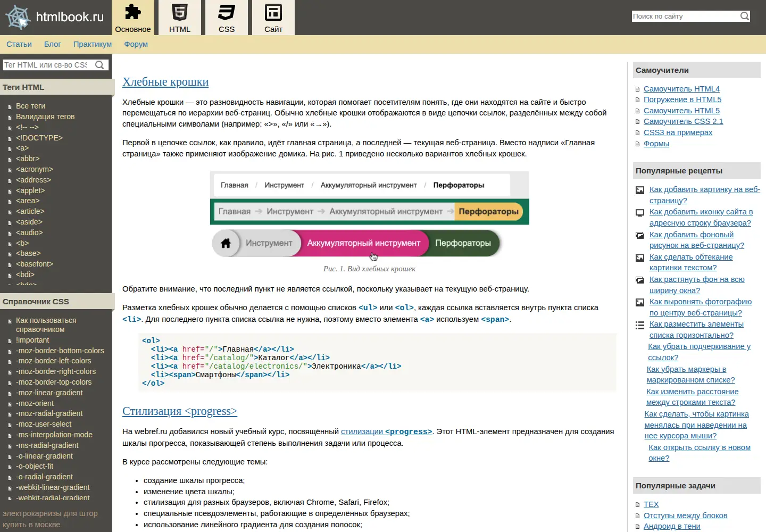Open Отступы между блоков task link
This screenshot has width=766, height=532.
pyautogui.click(x=685, y=516)
